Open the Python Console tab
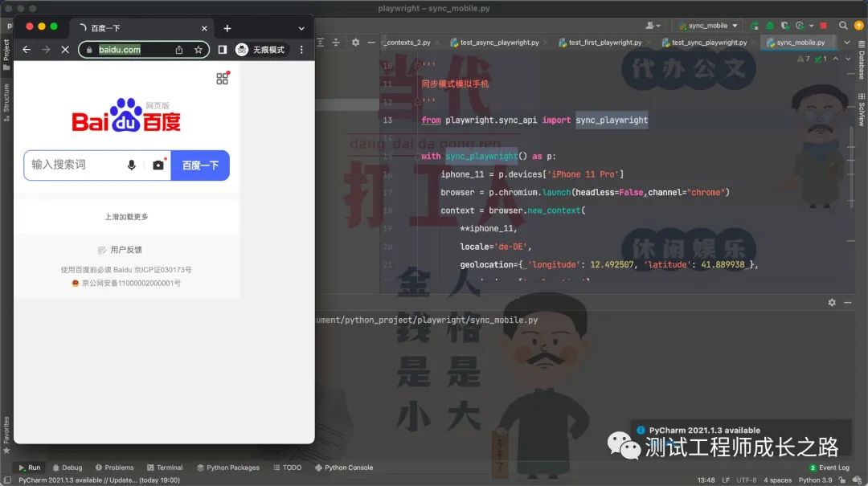The height and width of the screenshot is (486, 868). 344,468
